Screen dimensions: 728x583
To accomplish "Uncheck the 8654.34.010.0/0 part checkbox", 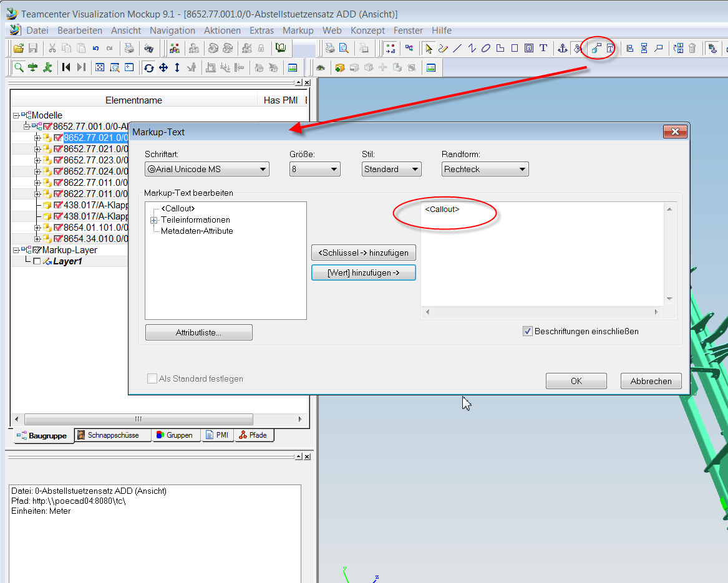I will click(58, 239).
